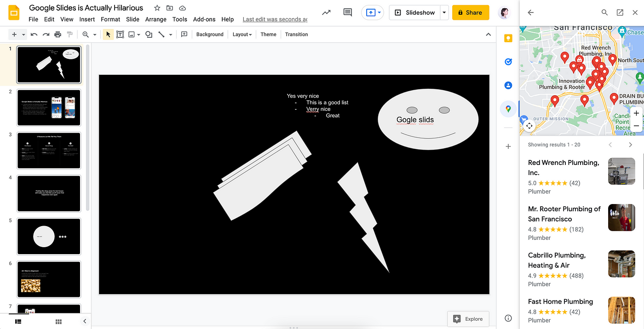Image resolution: width=644 pixels, height=329 pixels.
Task: Click the Explore button
Action: (468, 319)
